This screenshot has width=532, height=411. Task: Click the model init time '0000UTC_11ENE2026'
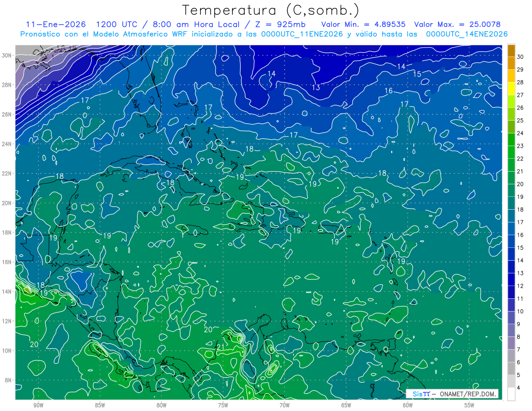pos(302,34)
